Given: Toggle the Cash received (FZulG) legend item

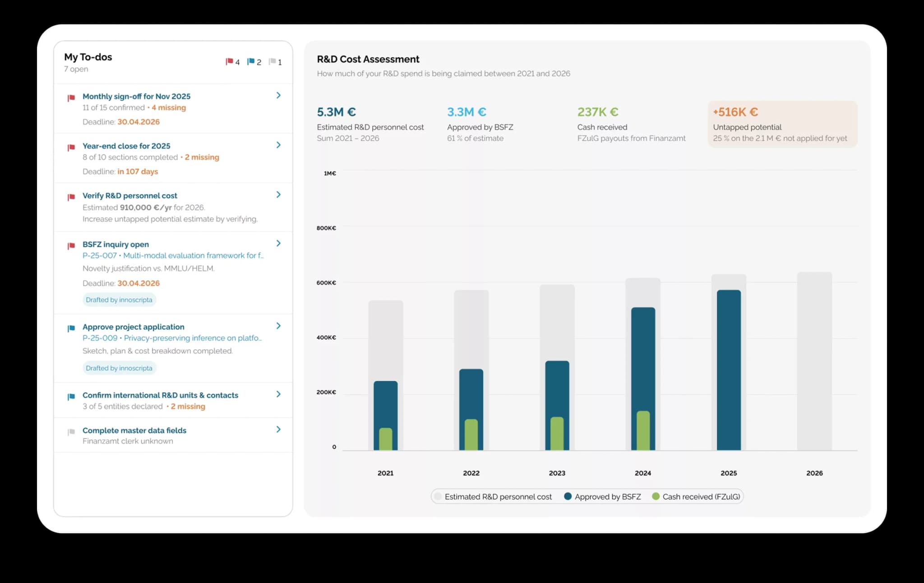Looking at the screenshot, I should coord(696,496).
